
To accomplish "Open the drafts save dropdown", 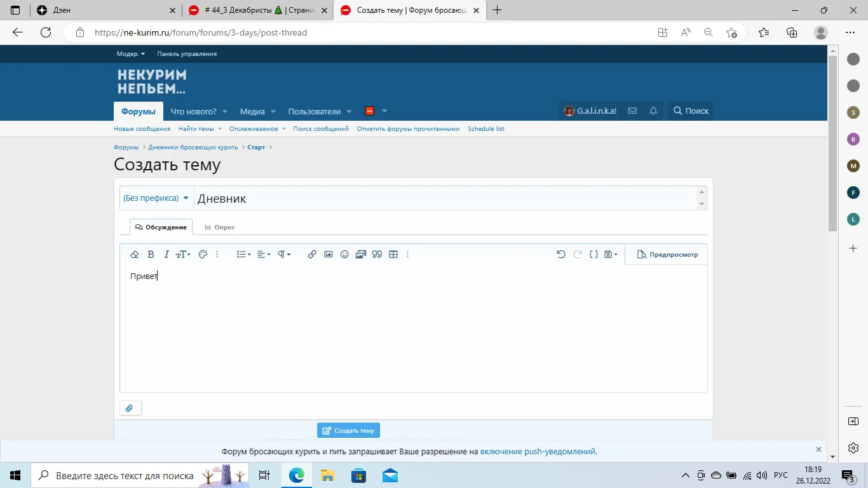I will tap(611, 254).
